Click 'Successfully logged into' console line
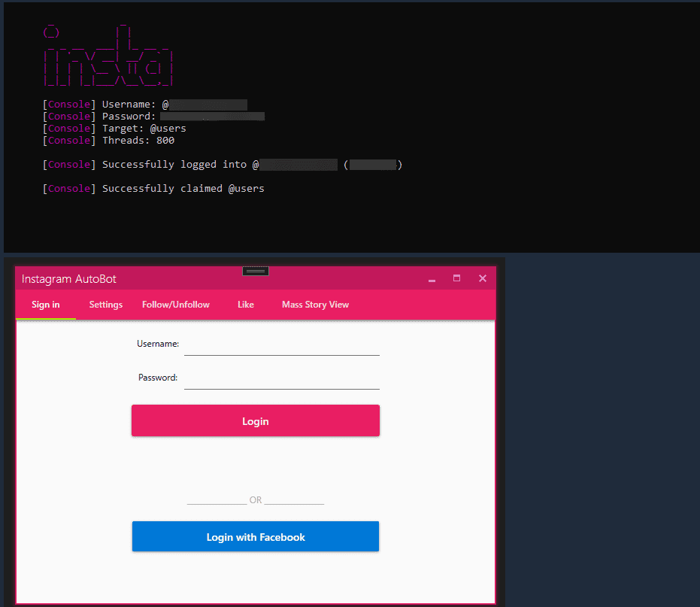This screenshot has height=607, width=700. (x=223, y=165)
